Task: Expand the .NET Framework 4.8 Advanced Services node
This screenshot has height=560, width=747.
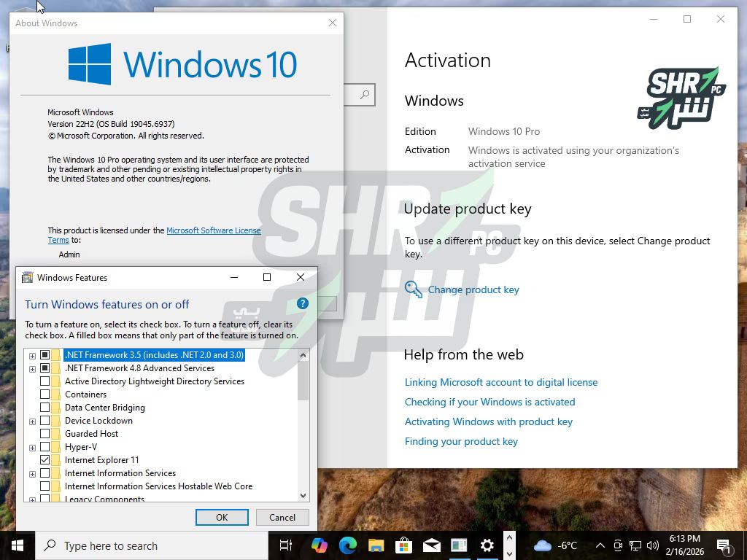Action: (32, 369)
